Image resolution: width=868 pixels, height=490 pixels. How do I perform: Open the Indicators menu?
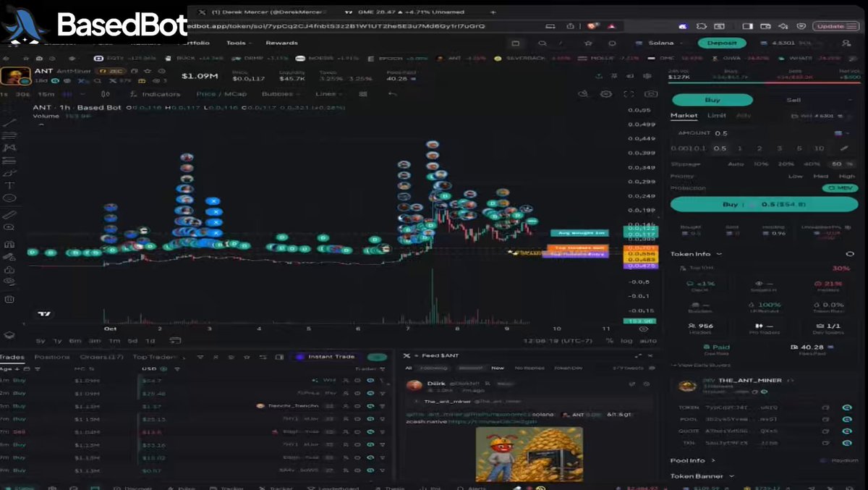click(155, 94)
